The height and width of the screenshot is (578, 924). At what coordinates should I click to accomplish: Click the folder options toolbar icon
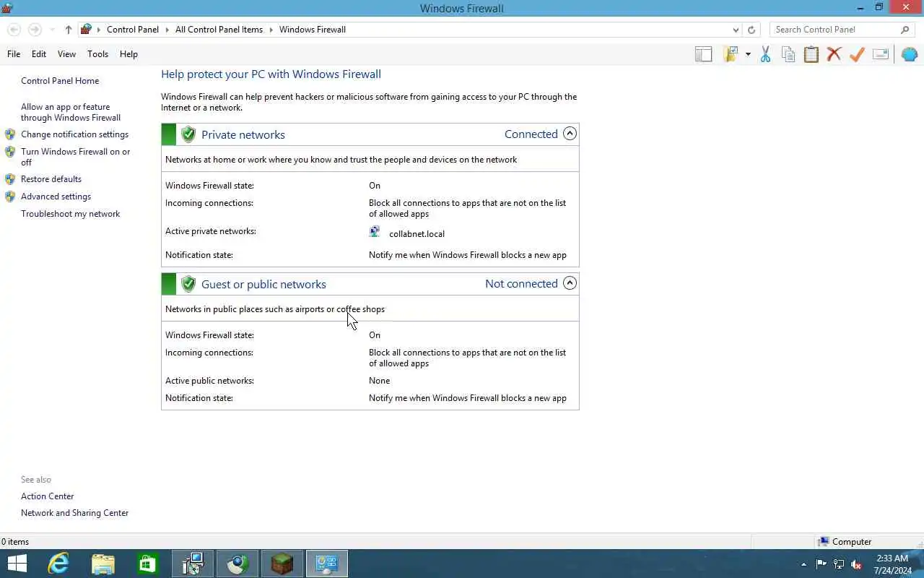click(x=731, y=54)
